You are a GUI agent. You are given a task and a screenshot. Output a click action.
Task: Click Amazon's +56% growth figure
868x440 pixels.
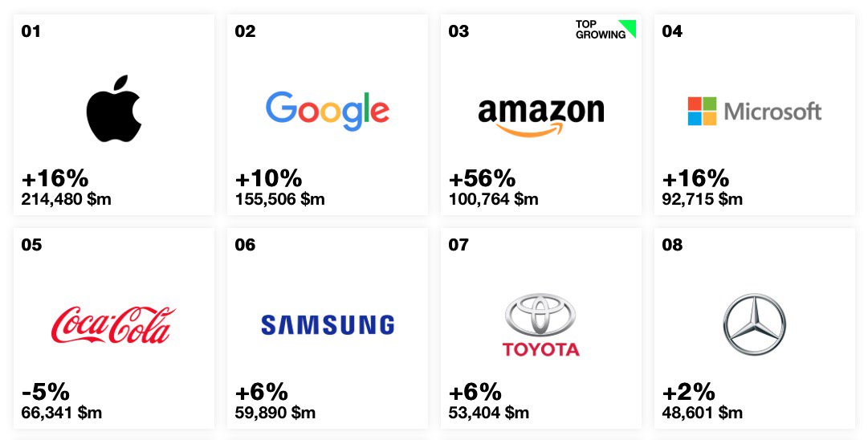pos(482,178)
